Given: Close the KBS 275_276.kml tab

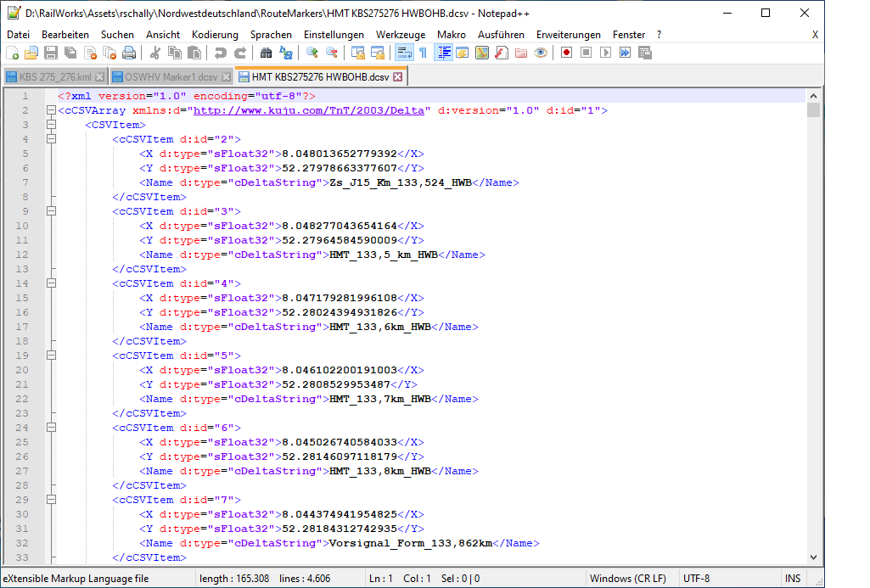Looking at the screenshot, I should pyautogui.click(x=100, y=77).
